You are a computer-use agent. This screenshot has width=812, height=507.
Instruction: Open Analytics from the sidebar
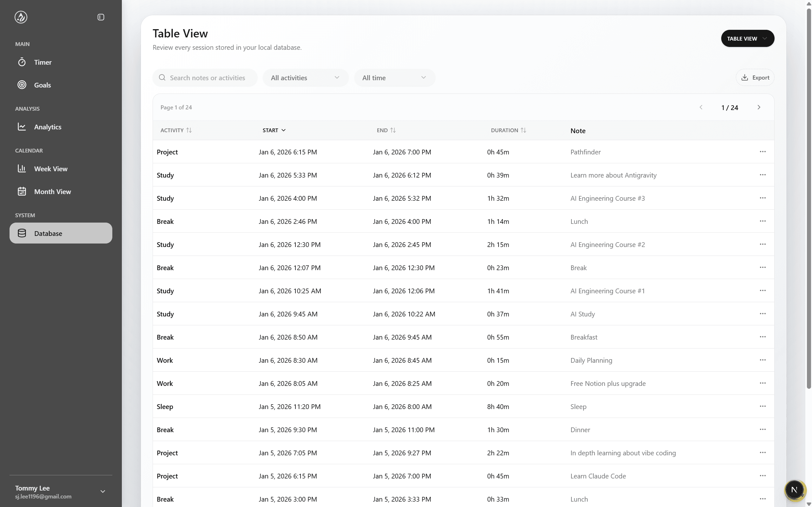click(47, 127)
